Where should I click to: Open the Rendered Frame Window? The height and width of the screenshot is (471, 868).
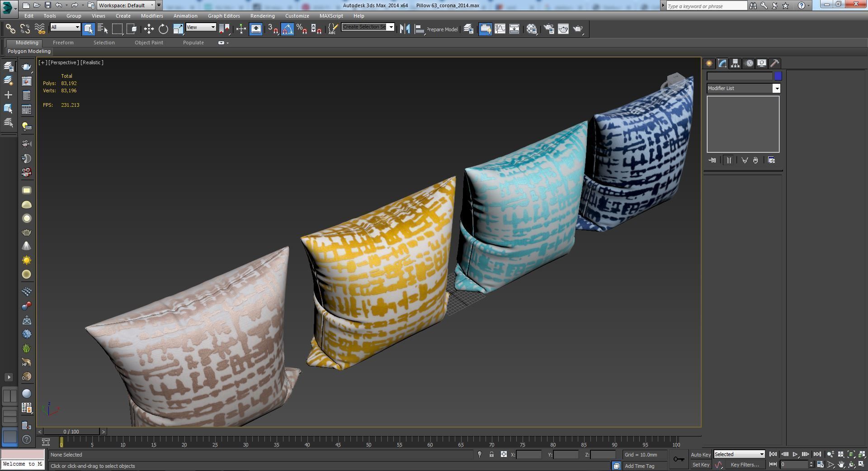[563, 29]
